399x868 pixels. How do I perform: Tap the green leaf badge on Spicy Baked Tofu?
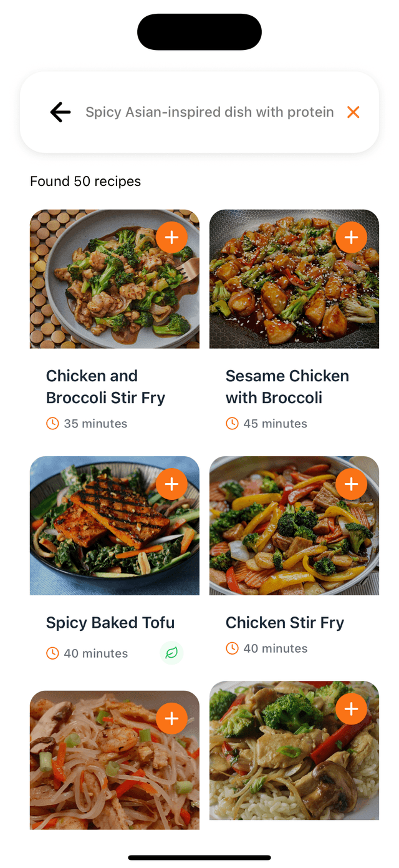171,653
